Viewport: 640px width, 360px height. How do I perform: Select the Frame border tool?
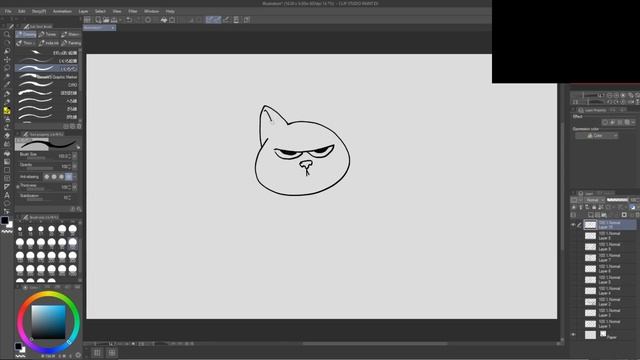(x=7, y=178)
